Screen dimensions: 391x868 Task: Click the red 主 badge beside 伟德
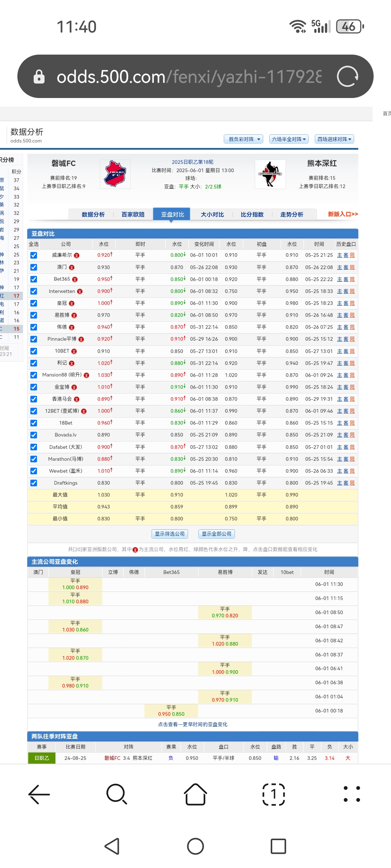click(x=72, y=327)
